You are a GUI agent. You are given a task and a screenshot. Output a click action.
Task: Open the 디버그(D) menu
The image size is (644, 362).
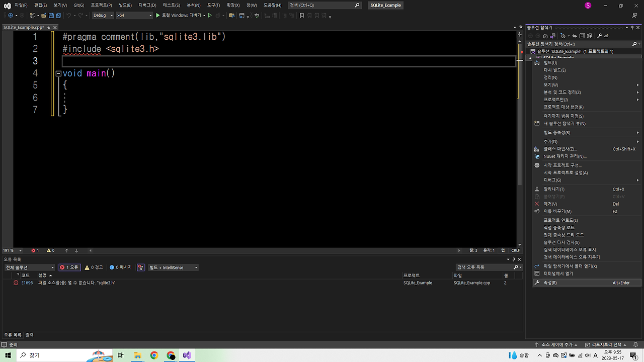coord(147,5)
